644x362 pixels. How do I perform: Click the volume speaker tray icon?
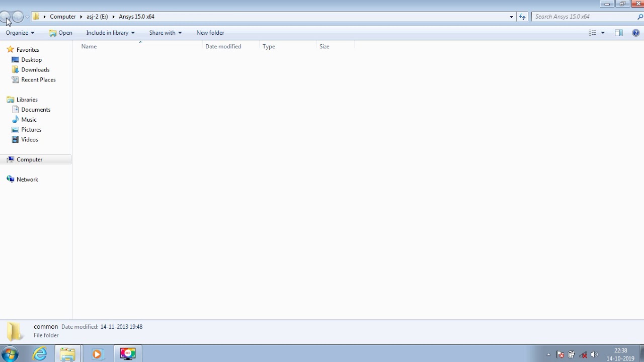[x=594, y=354]
